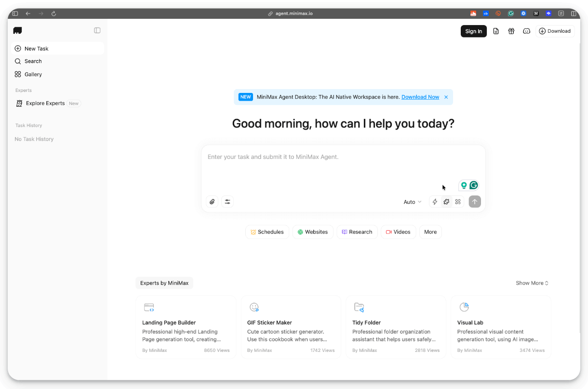This screenshot has height=389, width=588.
Task: Select the Experts by MiniMax tab
Action: (x=164, y=283)
